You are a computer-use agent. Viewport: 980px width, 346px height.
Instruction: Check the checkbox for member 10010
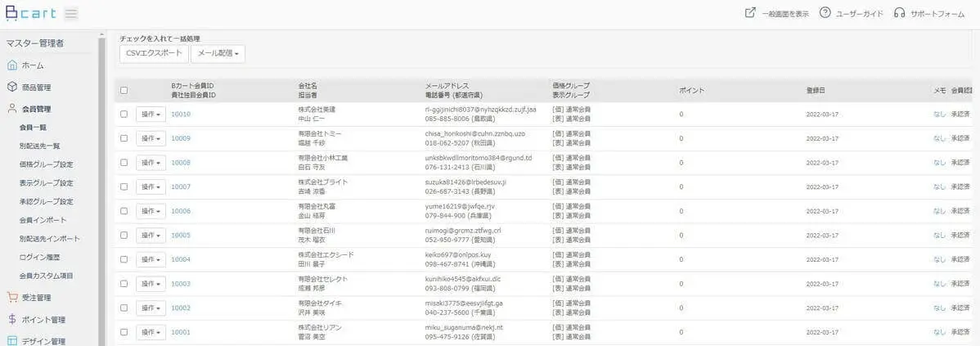coord(124,114)
